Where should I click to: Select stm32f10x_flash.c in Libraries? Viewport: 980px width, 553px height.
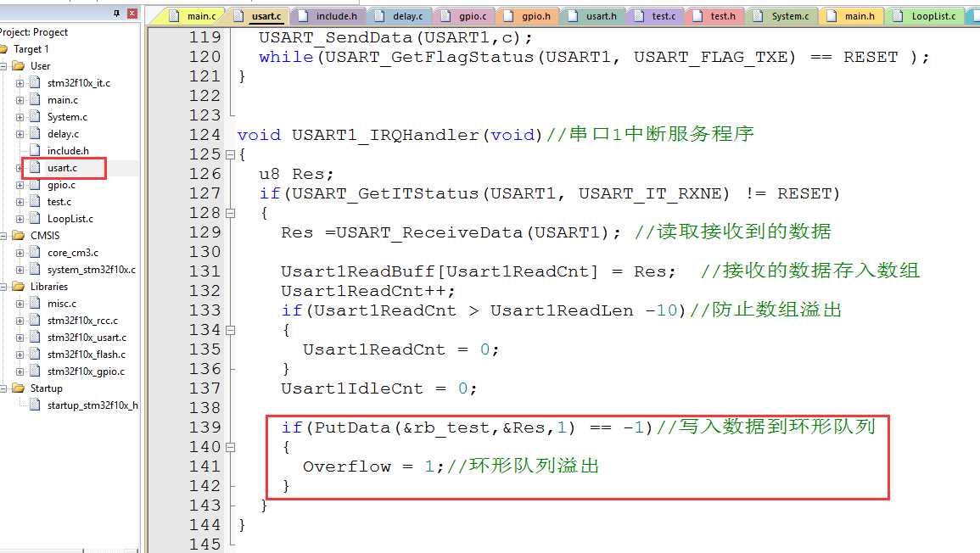87,355
